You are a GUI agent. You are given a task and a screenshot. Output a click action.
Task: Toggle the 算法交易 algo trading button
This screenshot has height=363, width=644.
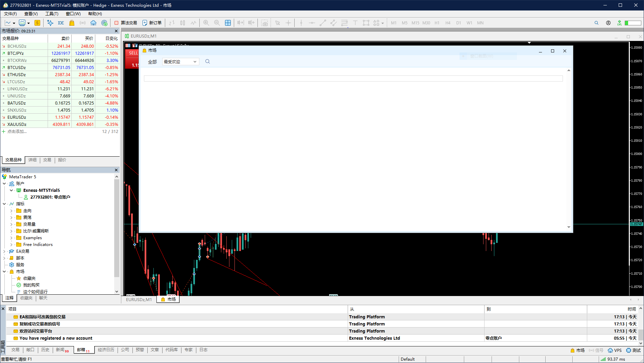[x=126, y=23]
